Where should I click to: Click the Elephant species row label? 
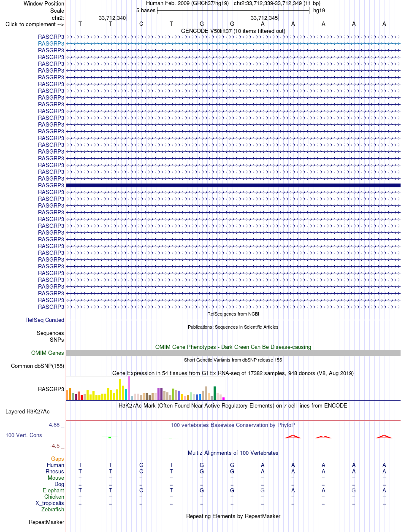(53, 490)
